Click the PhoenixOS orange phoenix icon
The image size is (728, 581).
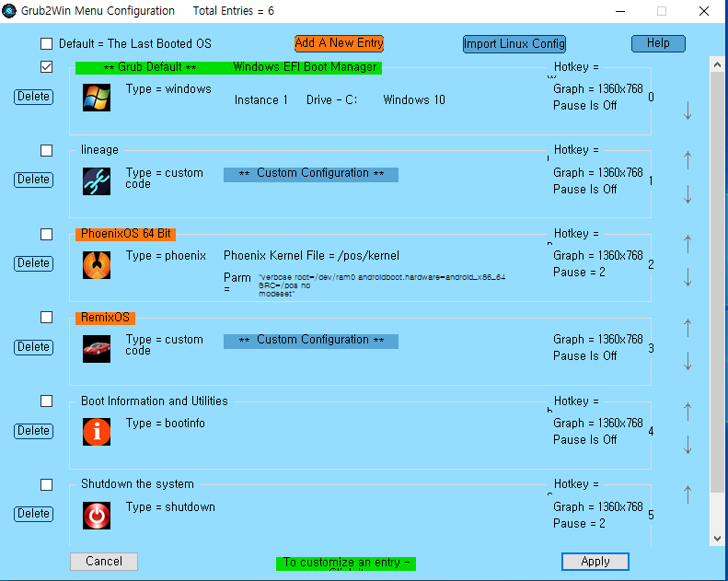(x=97, y=265)
